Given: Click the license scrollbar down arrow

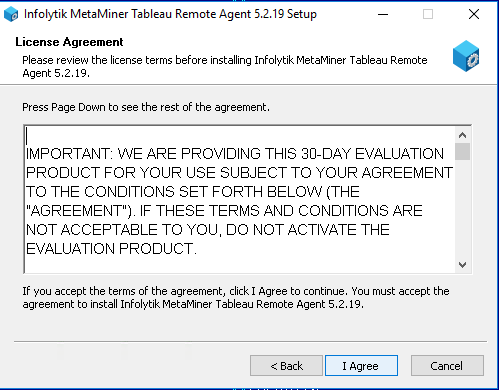Looking at the screenshot, I should pos(462,265).
